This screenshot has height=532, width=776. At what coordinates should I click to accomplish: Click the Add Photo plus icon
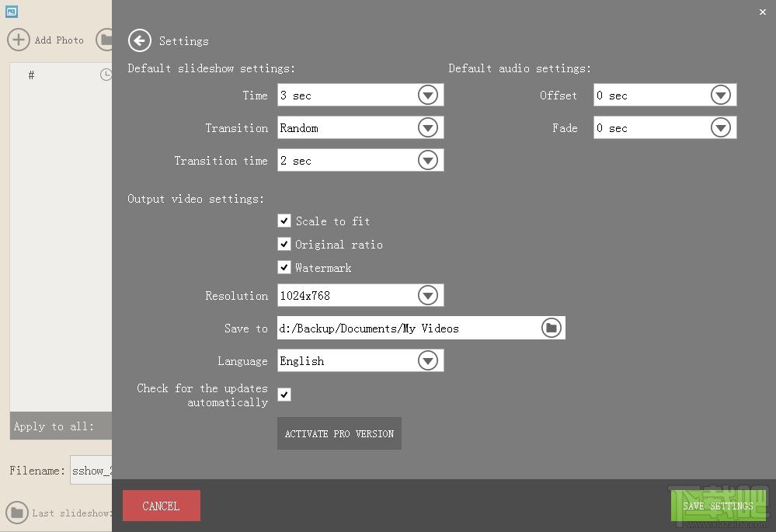point(19,40)
